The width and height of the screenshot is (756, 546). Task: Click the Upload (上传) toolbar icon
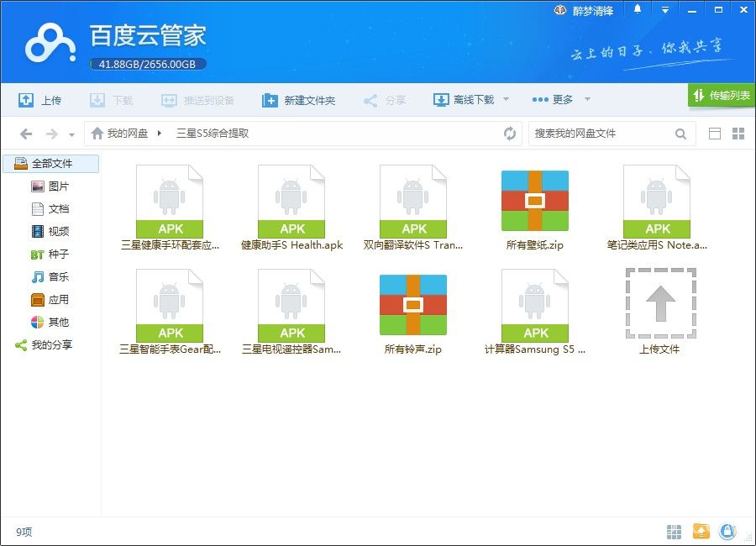[25, 100]
